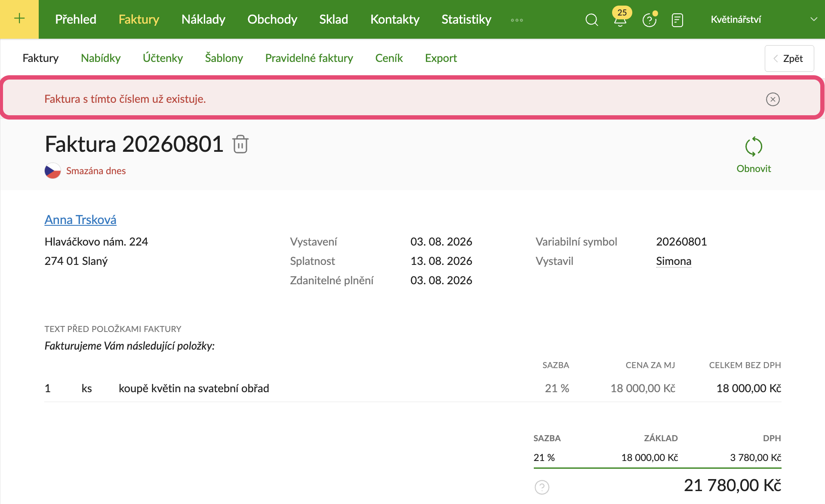This screenshot has width=825, height=504.
Task: Click the text Fakturujeme Vám následující položky
Action: tap(129, 346)
